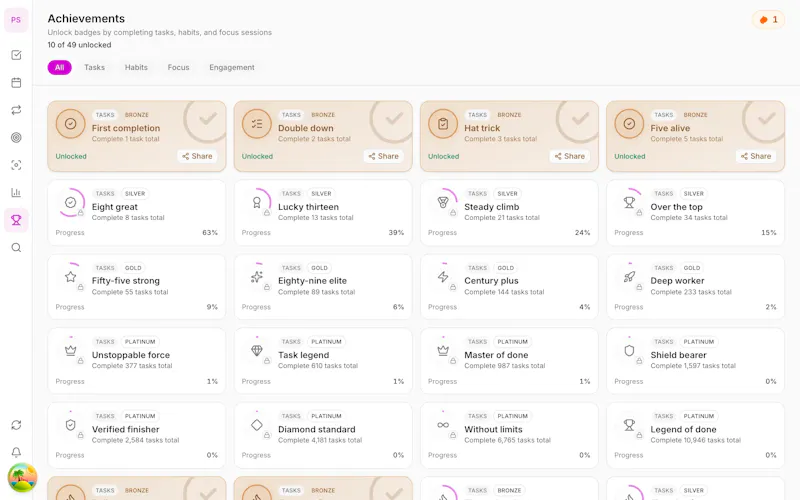The width and height of the screenshot is (800, 500).
Task: Click the Verified finisher shield-check icon
Action: pos(70,425)
